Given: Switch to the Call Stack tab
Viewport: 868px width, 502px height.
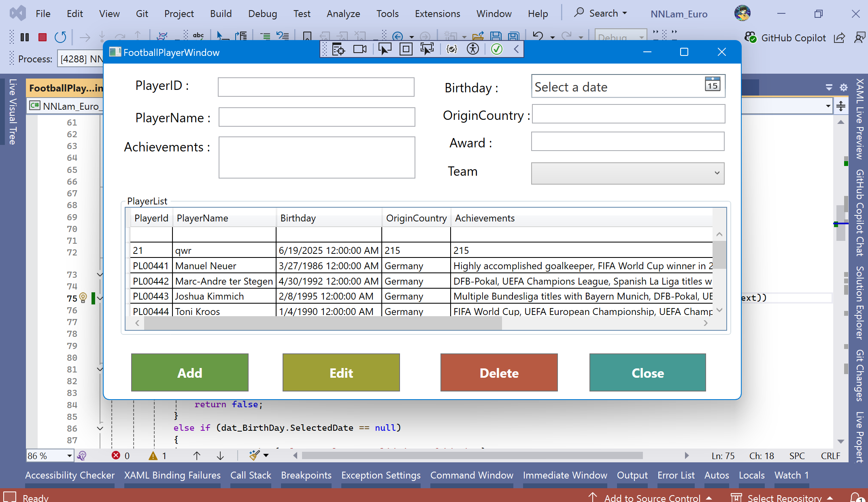Looking at the screenshot, I should (x=251, y=475).
